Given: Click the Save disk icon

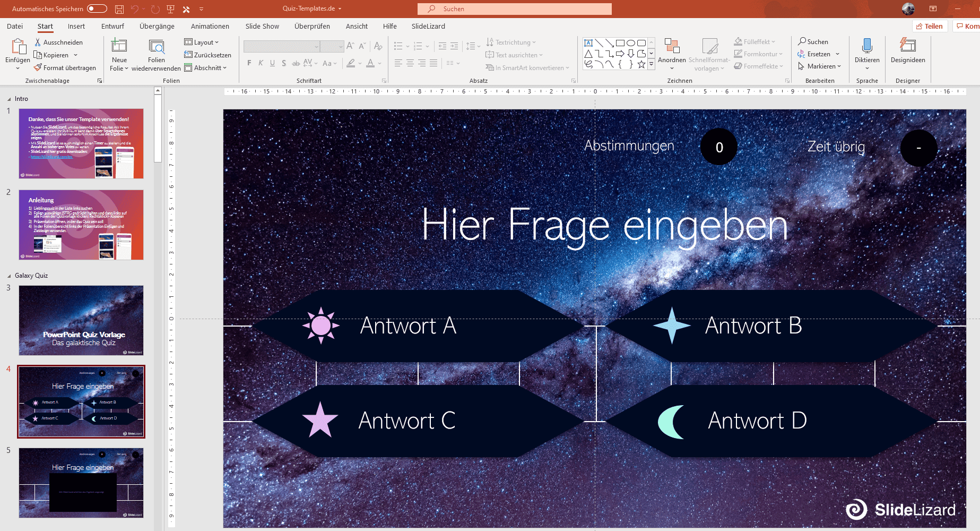Looking at the screenshot, I should tap(119, 9).
